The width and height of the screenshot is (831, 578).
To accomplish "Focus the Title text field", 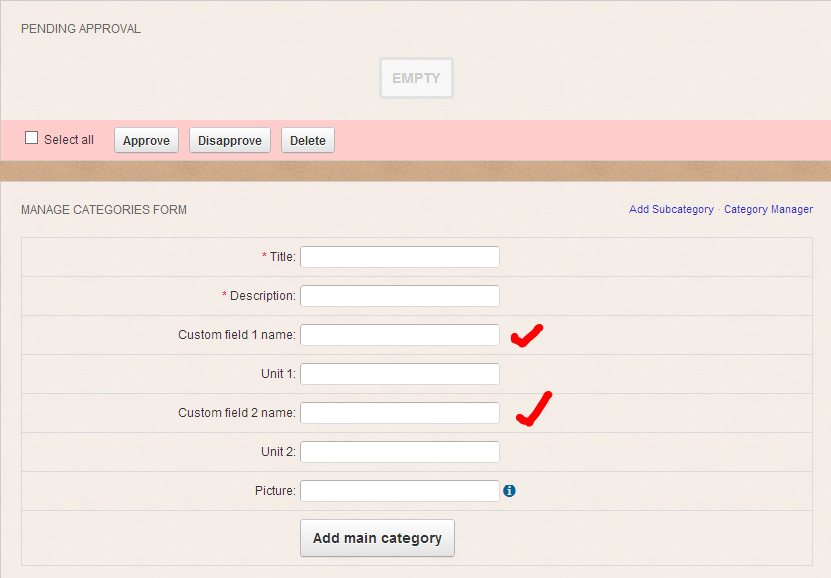I will [x=399, y=257].
